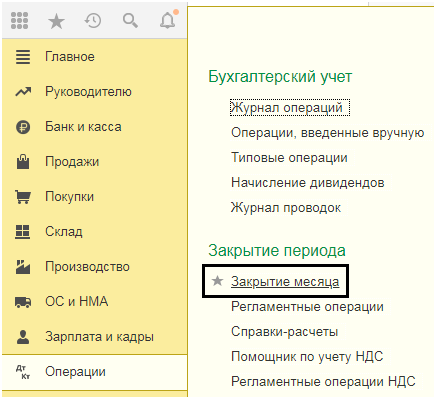Open Регламентные операции link
This screenshot has width=436, height=399.
pos(307,307)
